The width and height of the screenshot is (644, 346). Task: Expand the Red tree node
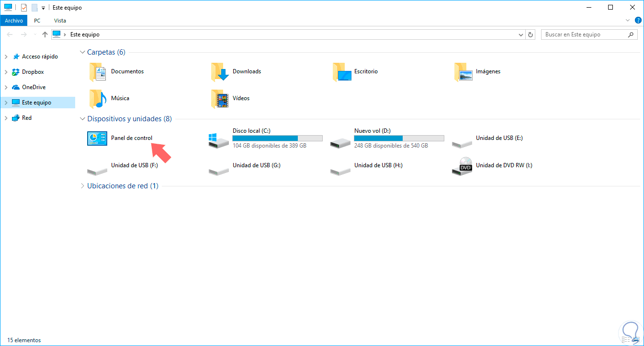(6, 118)
